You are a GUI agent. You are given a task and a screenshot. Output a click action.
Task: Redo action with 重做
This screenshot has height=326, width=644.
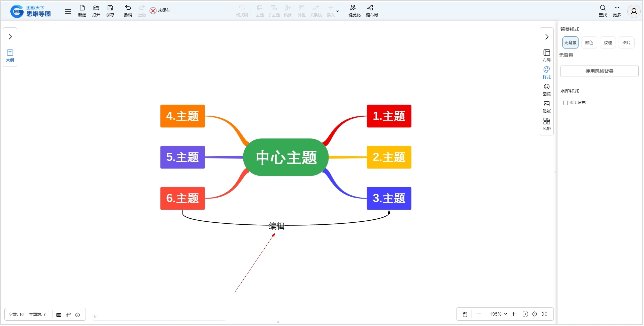(x=142, y=11)
